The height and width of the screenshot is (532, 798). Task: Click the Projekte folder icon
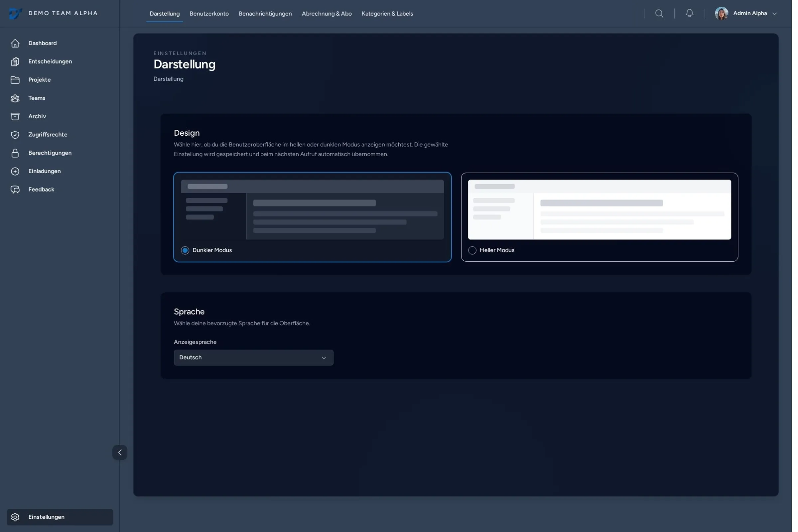point(15,80)
